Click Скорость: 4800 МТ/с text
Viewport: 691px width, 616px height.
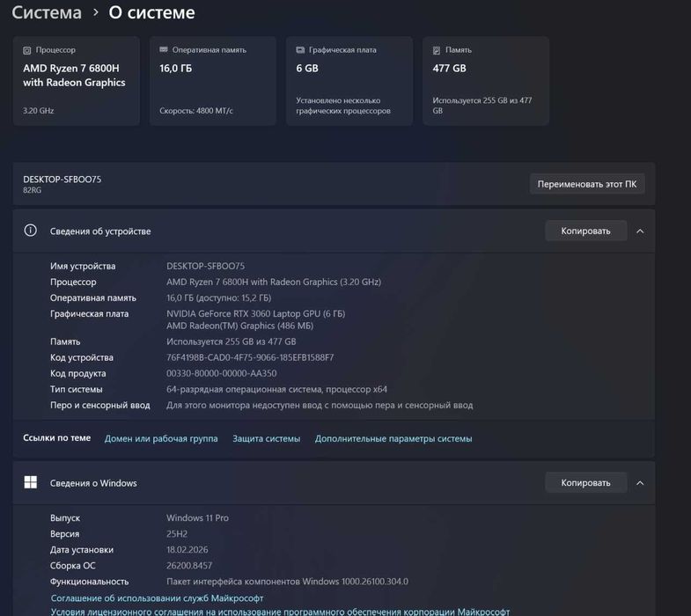tap(196, 111)
